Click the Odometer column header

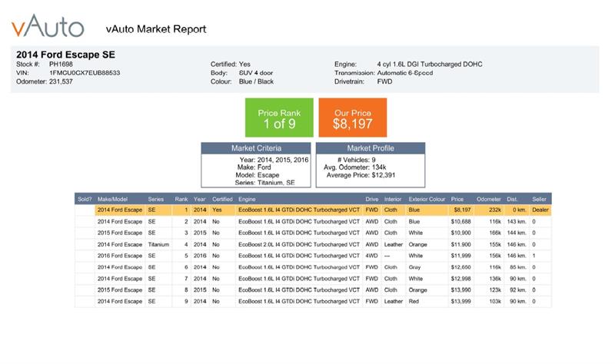tap(489, 199)
